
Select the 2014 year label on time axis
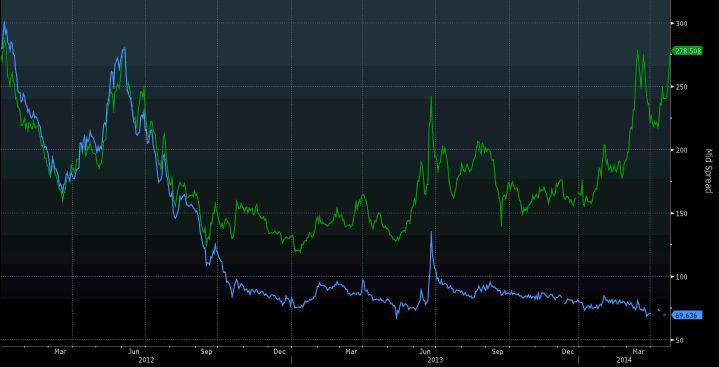tap(624, 360)
